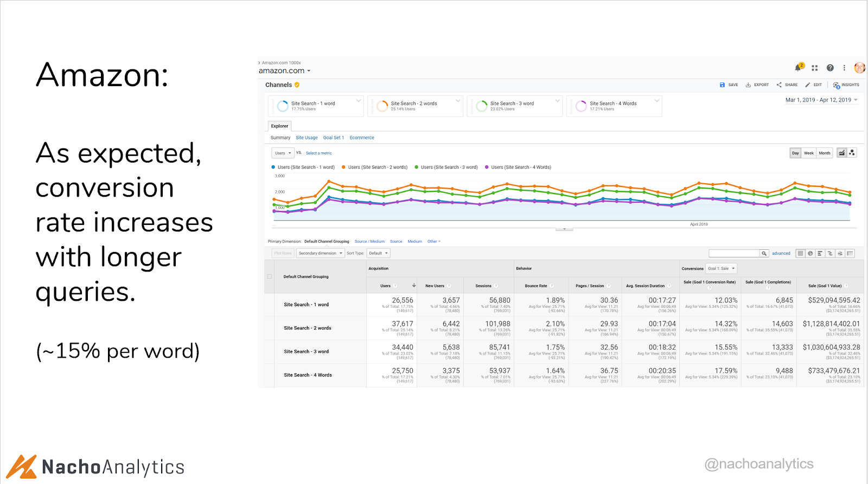The height and width of the screenshot is (484, 868).
Task: Select the line chart type icon
Action: tap(841, 153)
